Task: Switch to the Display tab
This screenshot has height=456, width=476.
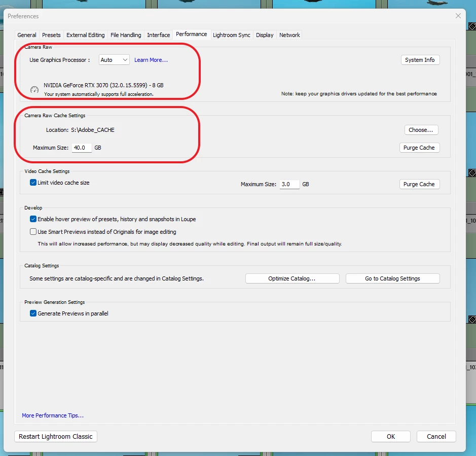Action: point(265,35)
